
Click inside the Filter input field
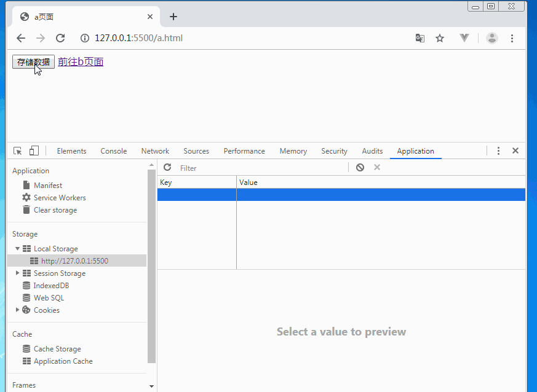tap(203, 167)
